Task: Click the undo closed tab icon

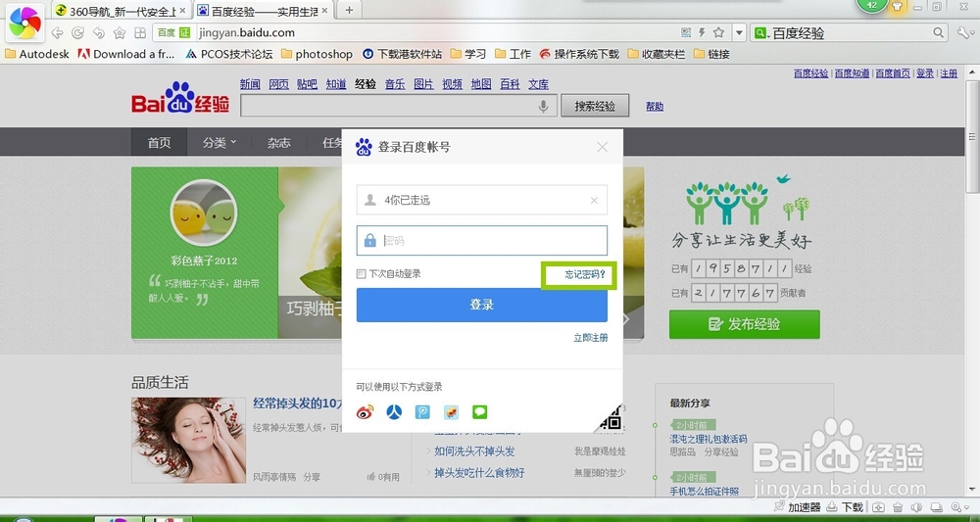Action: 99,33
